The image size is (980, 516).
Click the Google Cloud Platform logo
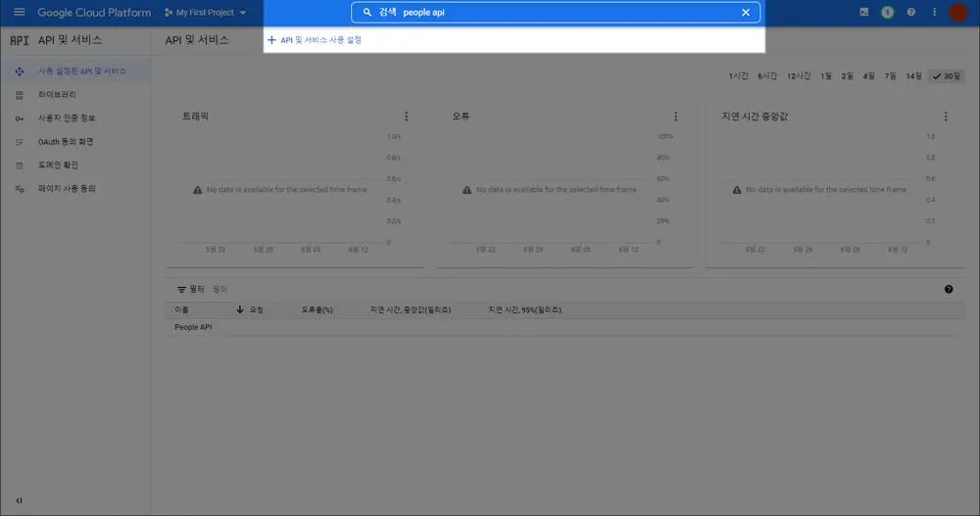click(94, 13)
